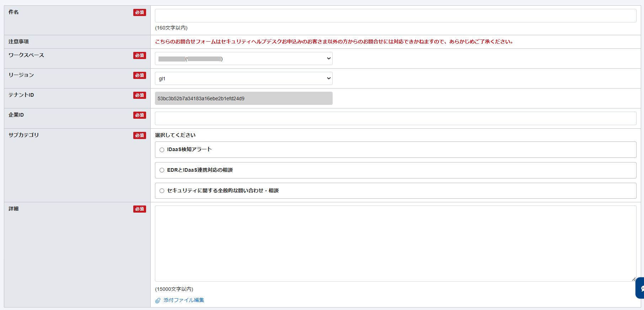
Task: Focus the 件名 text input
Action: pos(395,16)
